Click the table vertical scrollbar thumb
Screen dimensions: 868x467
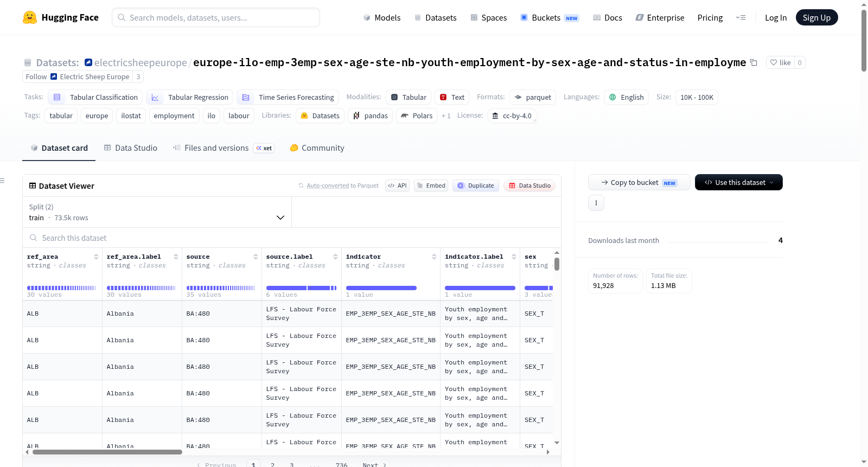[x=557, y=264]
